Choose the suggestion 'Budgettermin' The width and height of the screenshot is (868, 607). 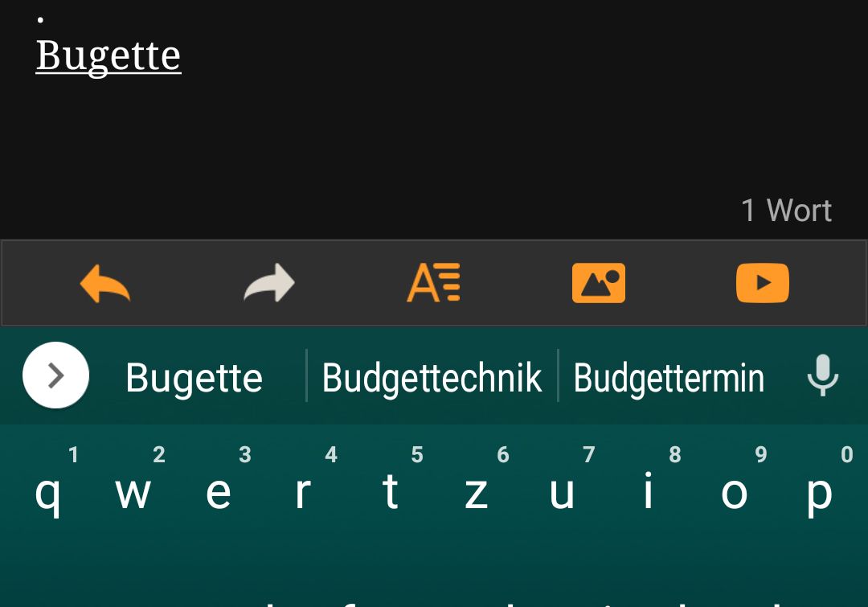tap(669, 378)
